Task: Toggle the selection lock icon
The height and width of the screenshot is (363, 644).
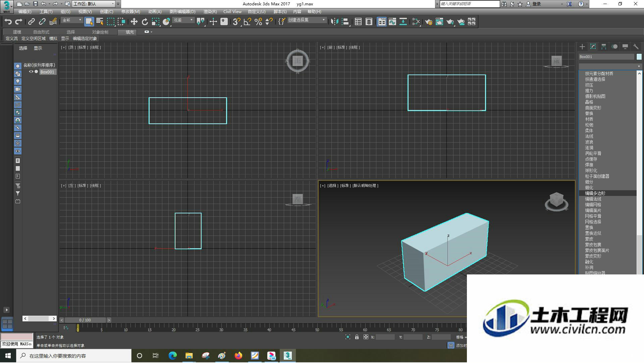Action: 357,338
